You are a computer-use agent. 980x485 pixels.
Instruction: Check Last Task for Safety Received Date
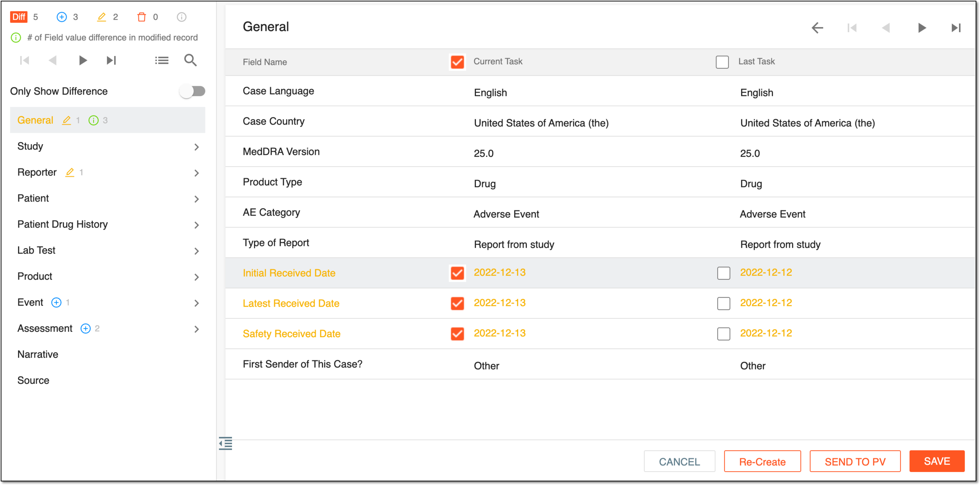(x=724, y=334)
